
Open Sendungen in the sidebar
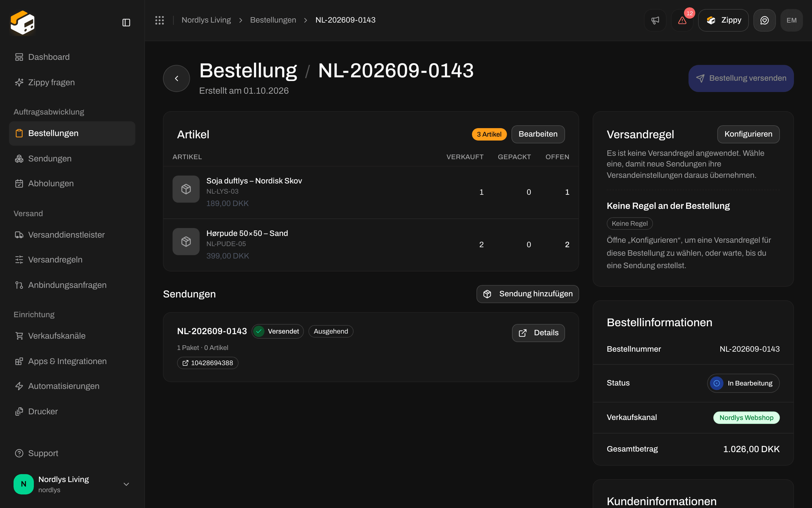click(x=72, y=159)
